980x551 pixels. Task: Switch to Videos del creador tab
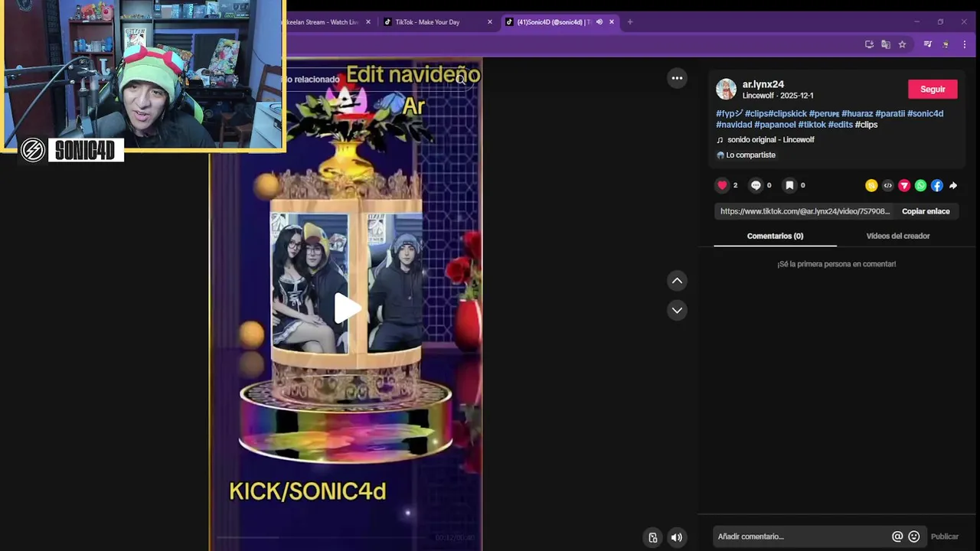(x=898, y=236)
